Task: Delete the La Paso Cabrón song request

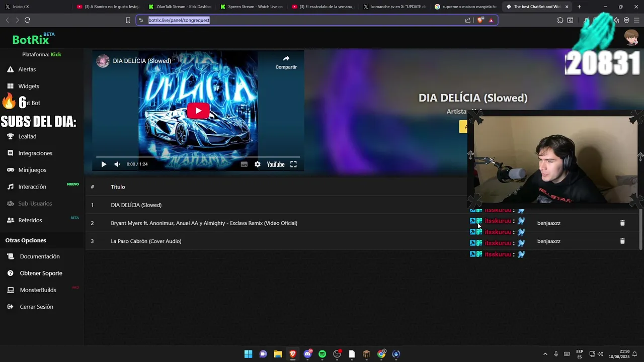Action: point(622,241)
